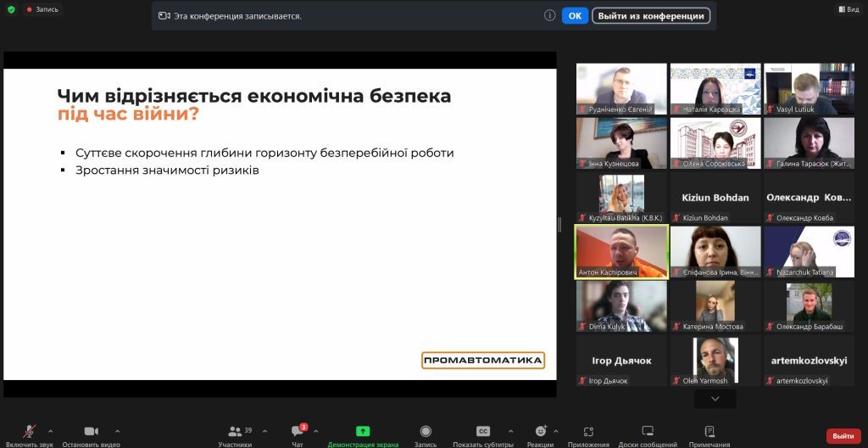The width and height of the screenshot is (868, 448).
Task: Start Демонстрация экрана screen sharing
Action: coord(363,436)
